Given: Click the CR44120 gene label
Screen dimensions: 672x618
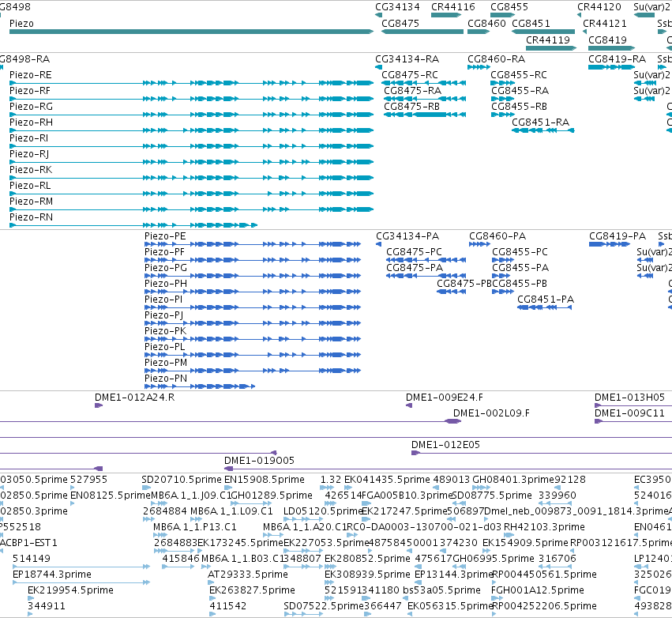Looking at the screenshot, I should [x=599, y=7].
